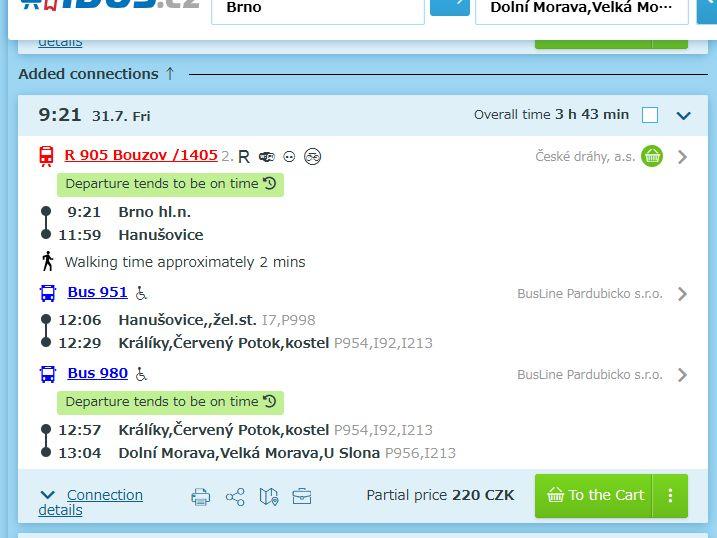Click the zone codes P956,I213
This screenshot has width=717, height=538.
coord(420,453)
